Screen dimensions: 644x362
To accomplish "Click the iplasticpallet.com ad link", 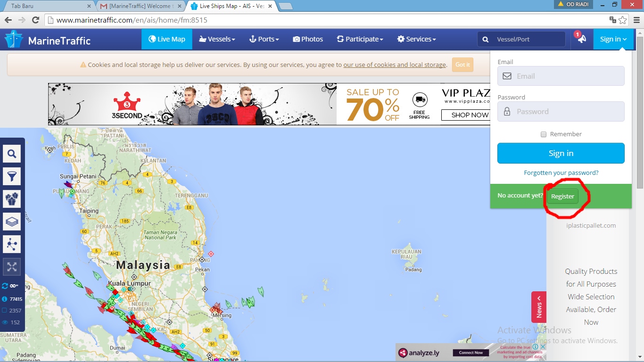I will click(591, 225).
